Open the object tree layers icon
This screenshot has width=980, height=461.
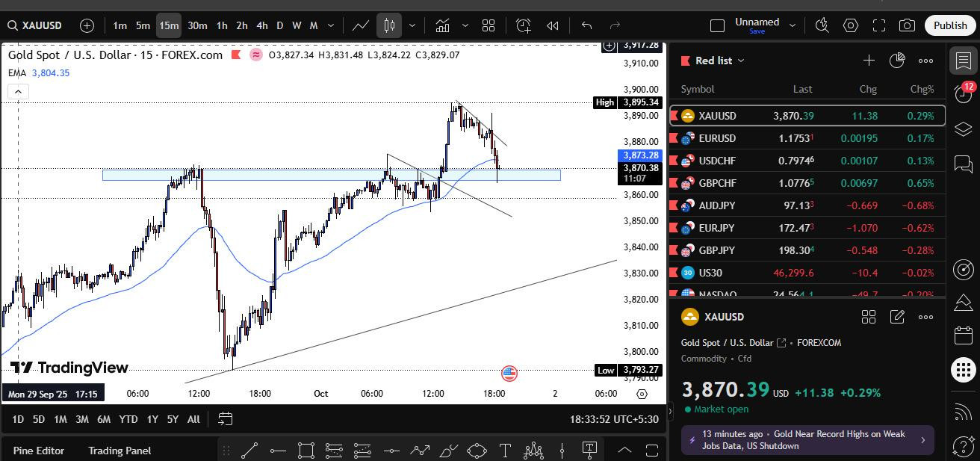[x=964, y=129]
